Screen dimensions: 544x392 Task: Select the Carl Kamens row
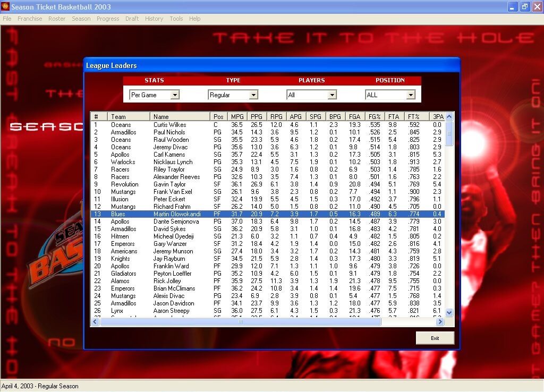coord(268,155)
